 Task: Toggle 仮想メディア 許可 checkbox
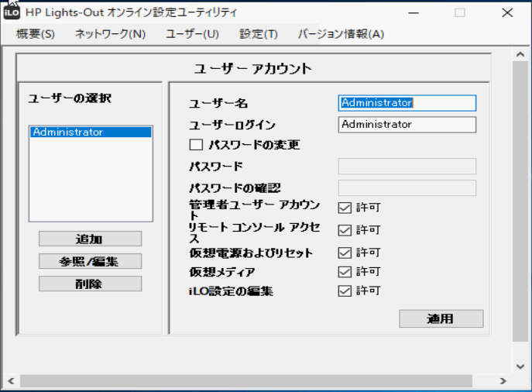pos(345,271)
